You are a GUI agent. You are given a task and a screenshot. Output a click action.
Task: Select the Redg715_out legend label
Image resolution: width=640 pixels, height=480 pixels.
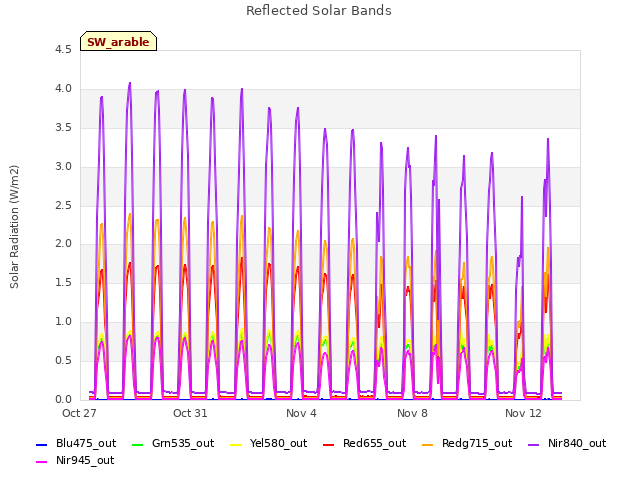pyautogui.click(x=477, y=444)
